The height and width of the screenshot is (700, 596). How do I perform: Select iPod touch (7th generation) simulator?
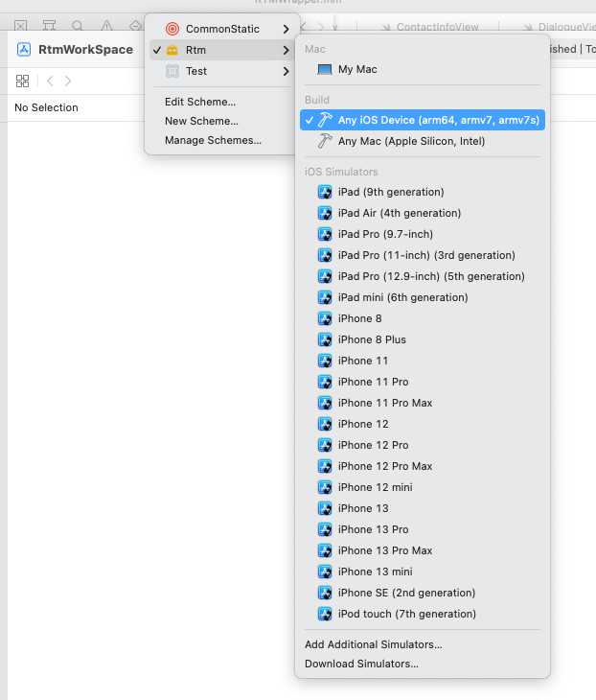click(x=422, y=614)
